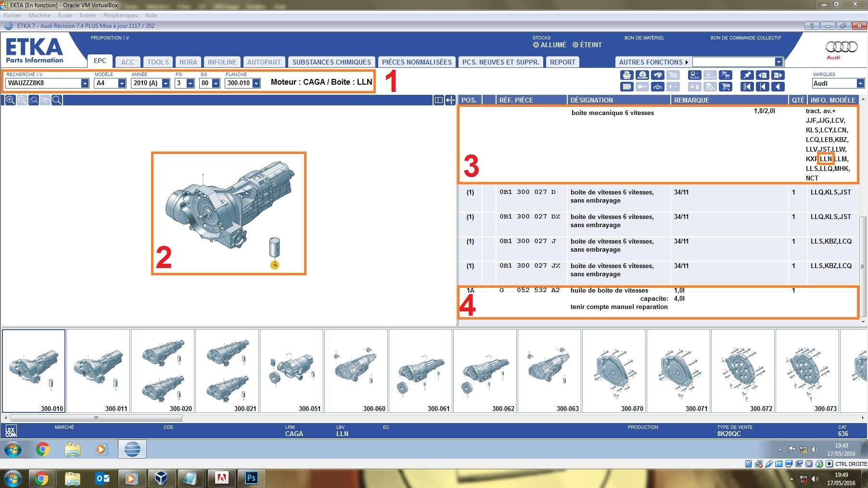Click the move/expand arrows icon

(450, 100)
